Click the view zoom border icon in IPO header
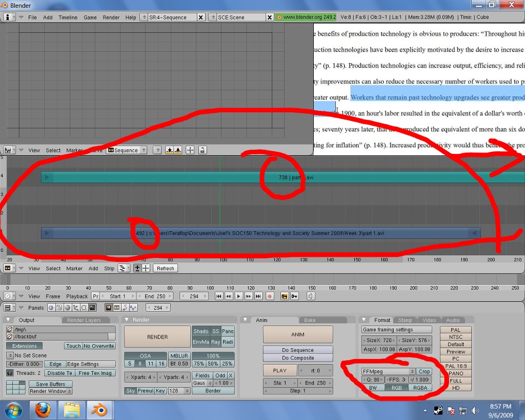The height and width of the screenshot is (420, 525). coord(190,150)
